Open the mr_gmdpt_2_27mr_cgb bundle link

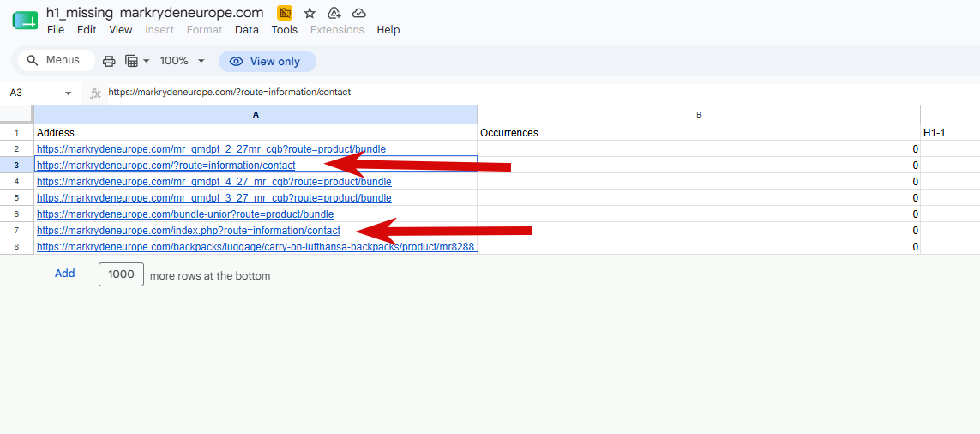[211, 149]
